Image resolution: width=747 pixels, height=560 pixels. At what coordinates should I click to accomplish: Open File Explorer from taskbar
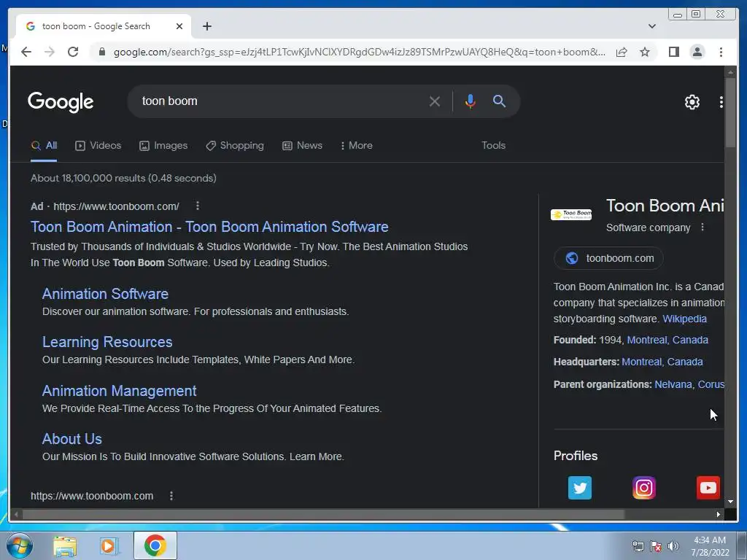click(x=65, y=545)
